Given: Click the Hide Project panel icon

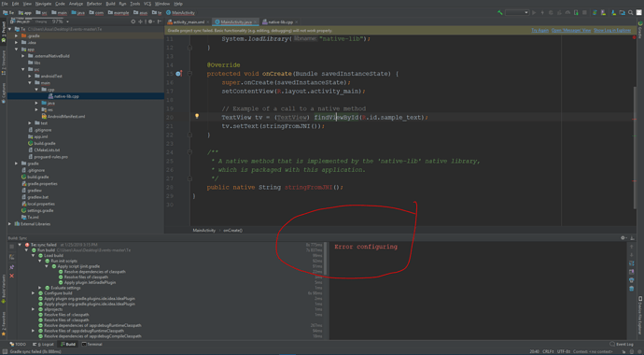Looking at the screenshot, I should [x=159, y=21].
